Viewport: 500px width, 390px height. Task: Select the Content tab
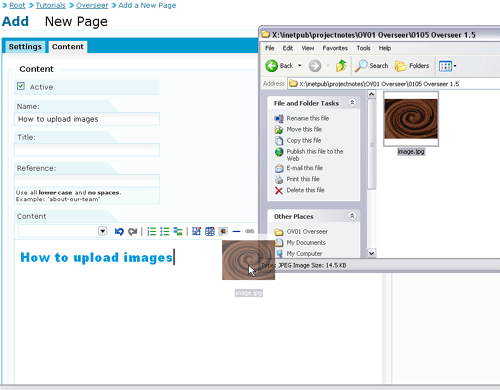68,47
